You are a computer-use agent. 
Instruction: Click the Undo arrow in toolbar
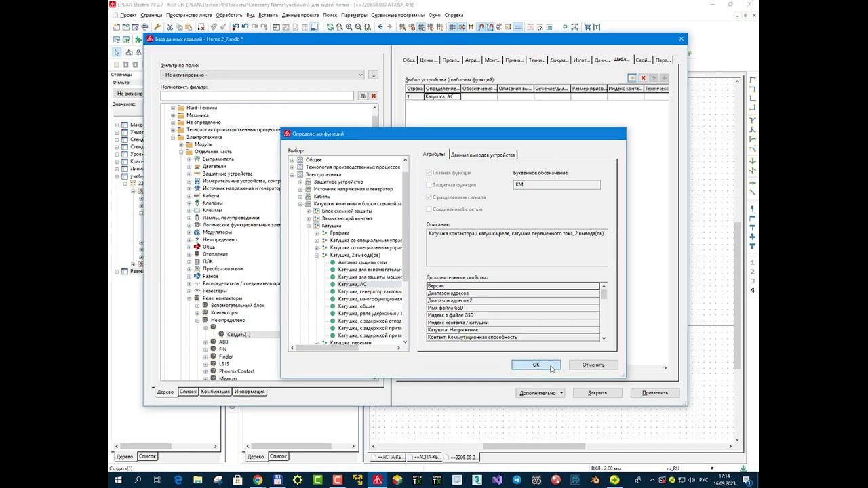pos(245,27)
